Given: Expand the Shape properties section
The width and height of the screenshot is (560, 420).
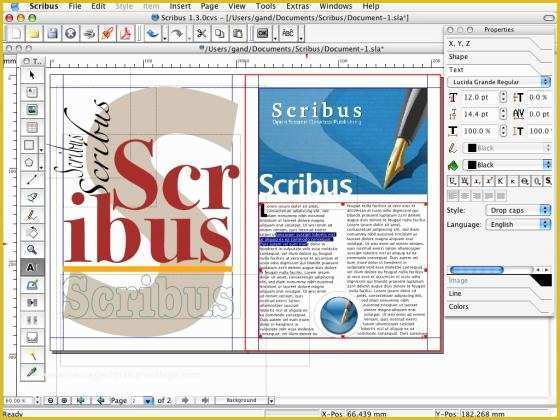Looking at the screenshot, I should (x=499, y=57).
